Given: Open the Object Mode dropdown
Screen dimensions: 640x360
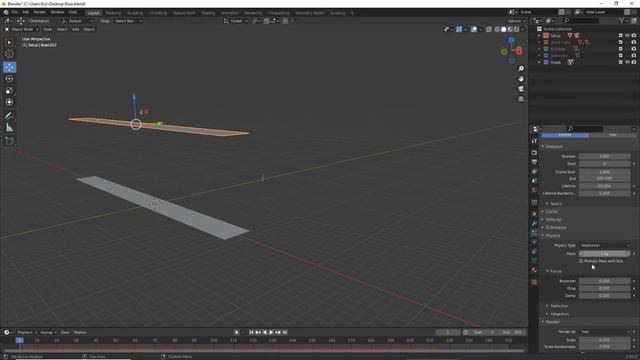Looking at the screenshot, I should pos(22,29).
